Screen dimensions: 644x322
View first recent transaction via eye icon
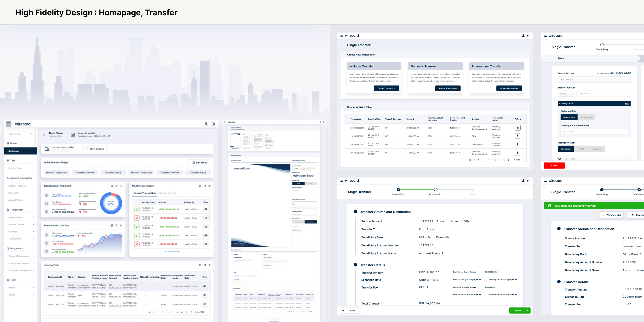coord(206,209)
